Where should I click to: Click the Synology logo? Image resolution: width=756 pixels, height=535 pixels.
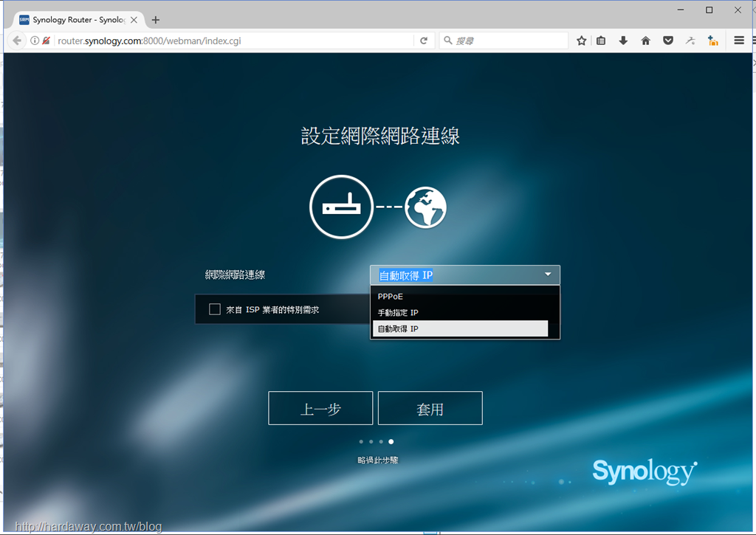tap(645, 471)
